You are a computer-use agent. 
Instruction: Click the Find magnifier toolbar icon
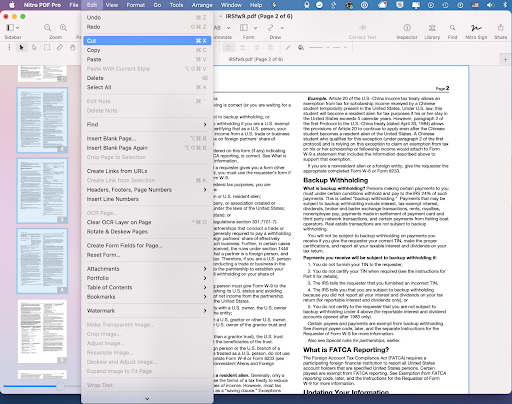[x=452, y=28]
